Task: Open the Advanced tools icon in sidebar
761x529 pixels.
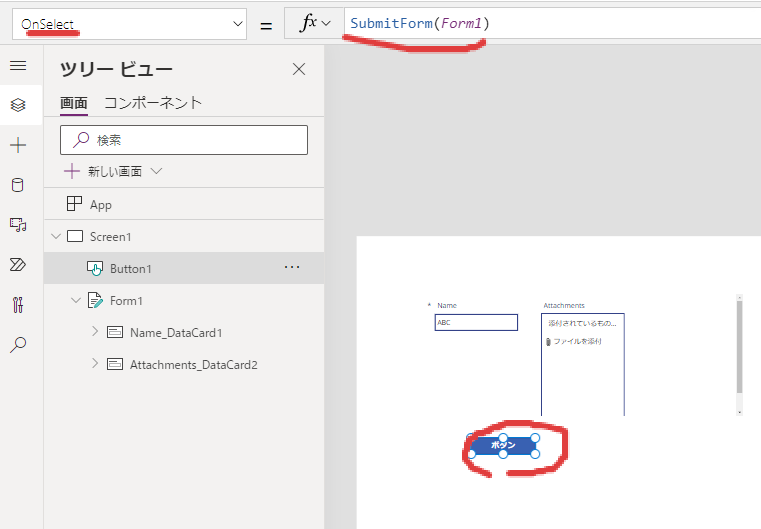Action: pyautogui.click(x=18, y=305)
